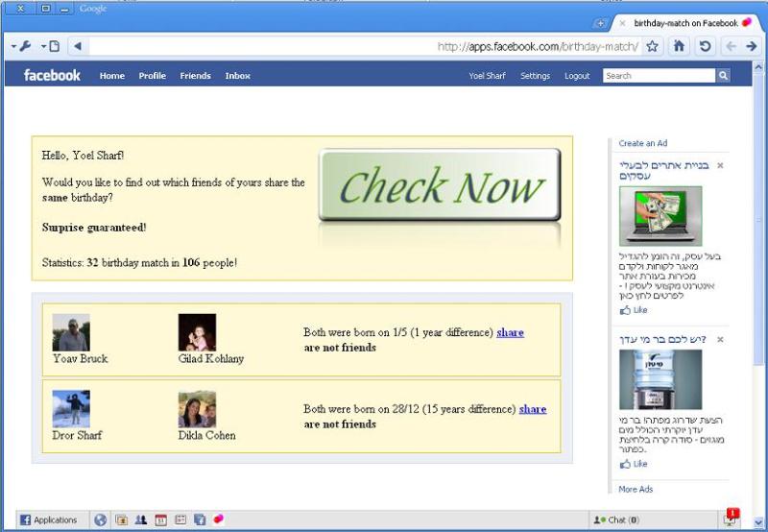768x532 pixels.
Task: Click the scrollbar down arrow
Action: click(758, 522)
